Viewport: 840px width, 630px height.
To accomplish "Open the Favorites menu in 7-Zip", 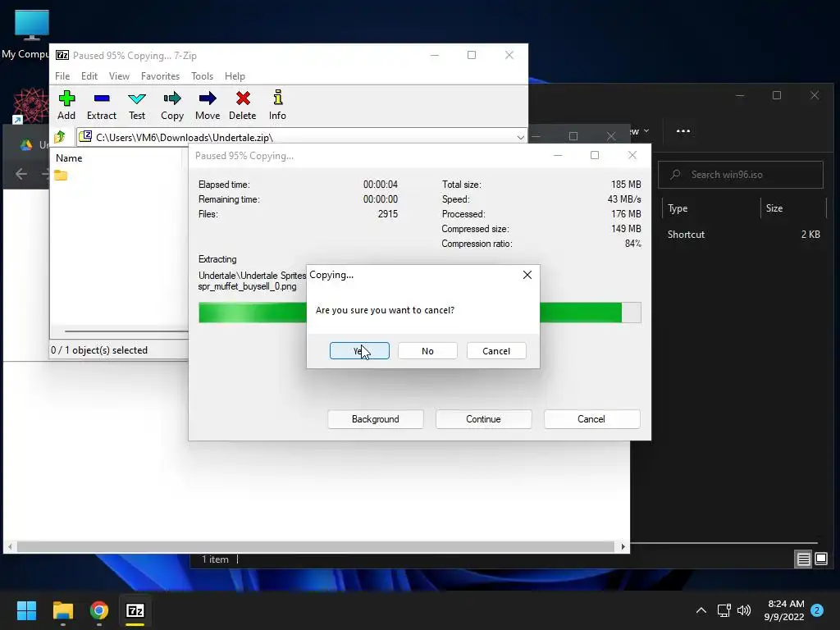I will pos(160,76).
